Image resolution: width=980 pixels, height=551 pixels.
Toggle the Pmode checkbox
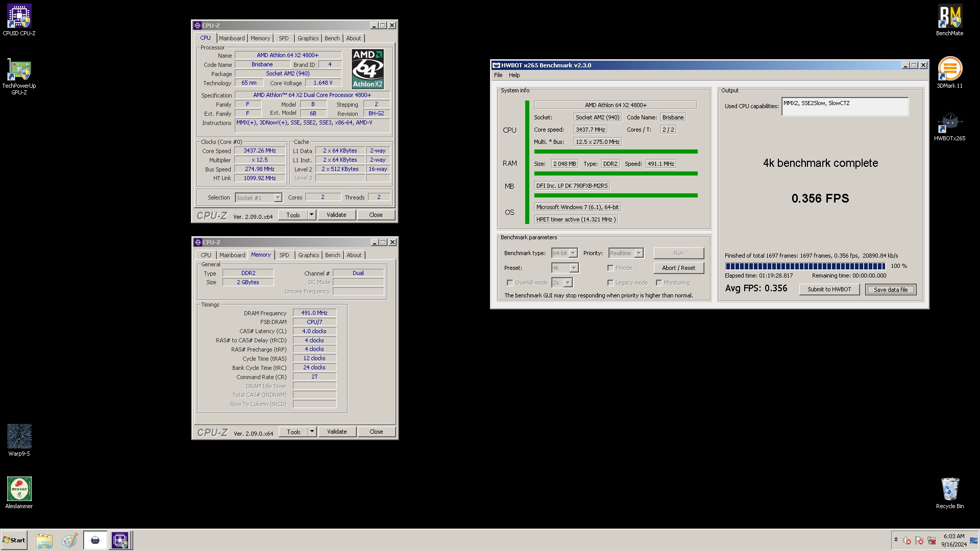(x=610, y=268)
